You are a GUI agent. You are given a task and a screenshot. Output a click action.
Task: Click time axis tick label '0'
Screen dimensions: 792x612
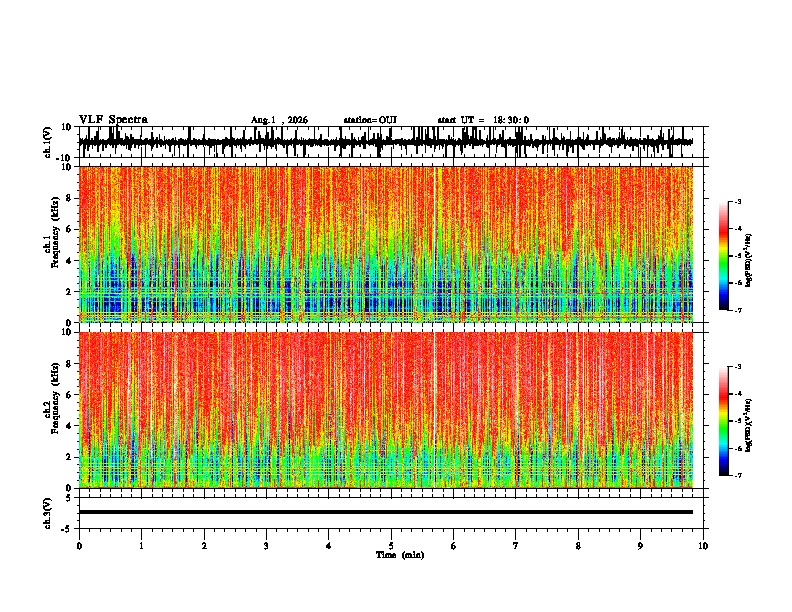79,546
